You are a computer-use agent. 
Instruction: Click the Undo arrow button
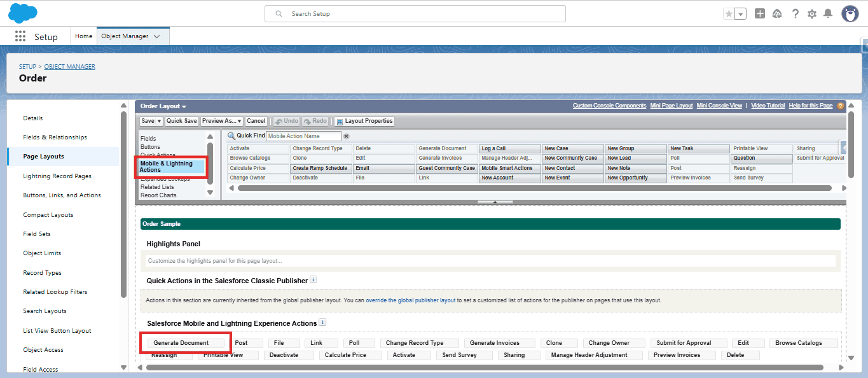coord(286,121)
